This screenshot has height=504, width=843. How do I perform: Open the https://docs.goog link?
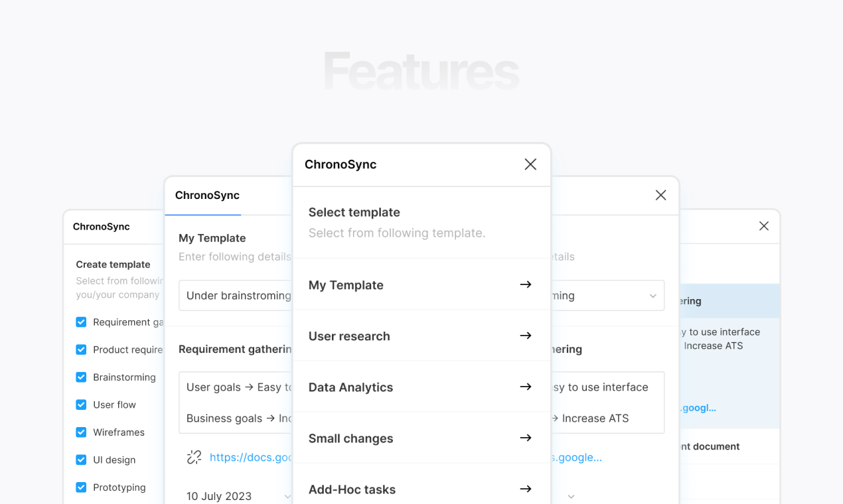[x=251, y=457]
